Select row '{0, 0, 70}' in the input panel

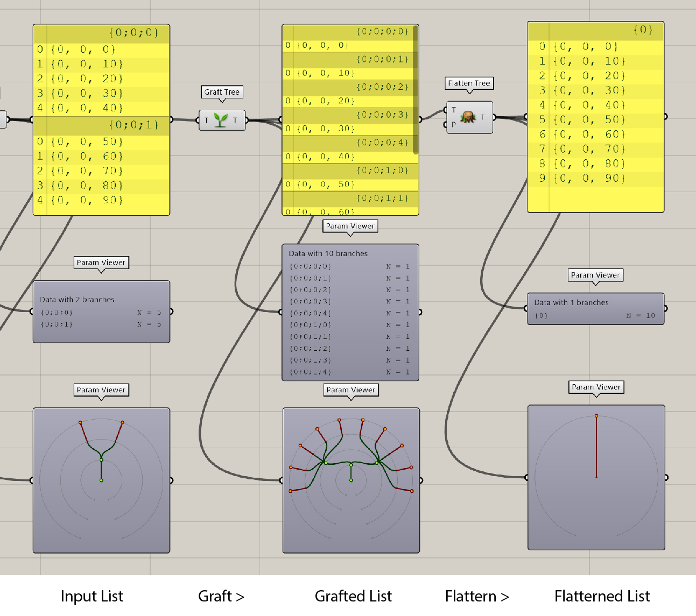pyautogui.click(x=101, y=171)
